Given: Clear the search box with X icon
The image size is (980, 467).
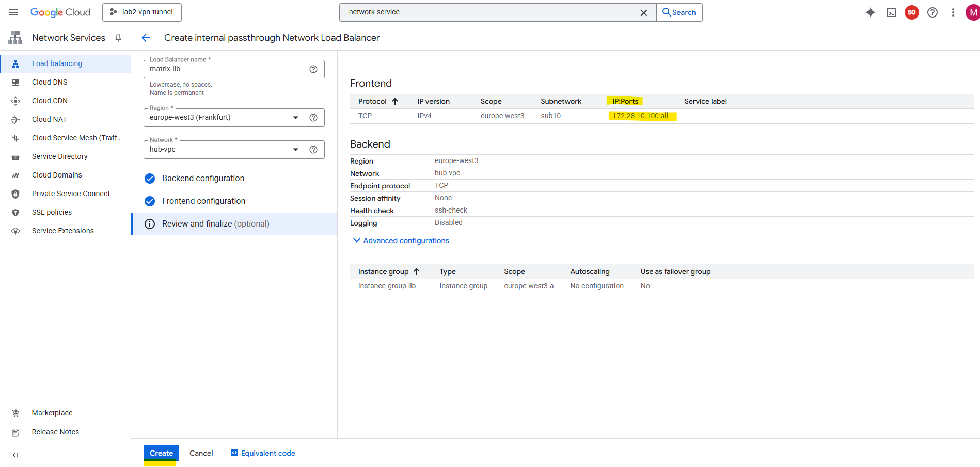Looking at the screenshot, I should [x=644, y=12].
